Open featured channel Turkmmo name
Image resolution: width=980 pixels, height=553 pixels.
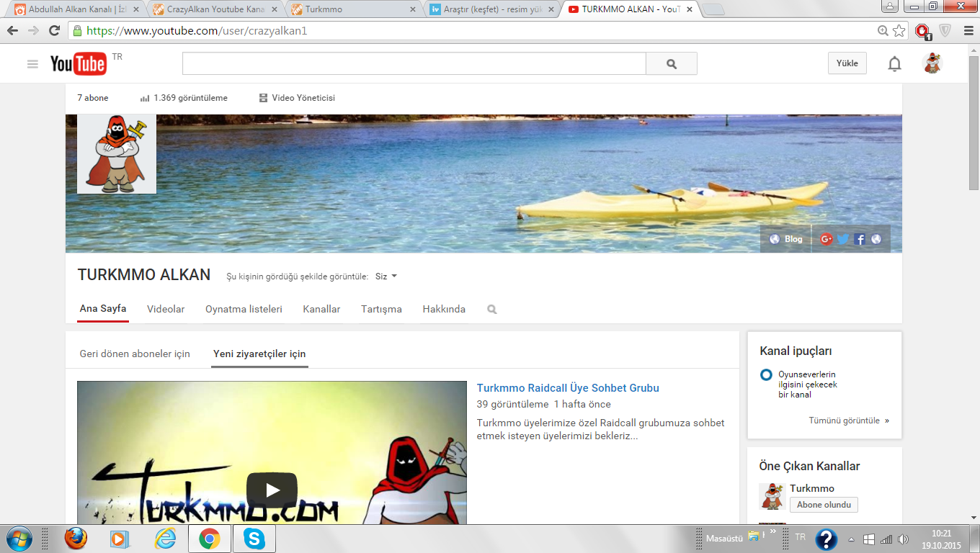point(812,488)
